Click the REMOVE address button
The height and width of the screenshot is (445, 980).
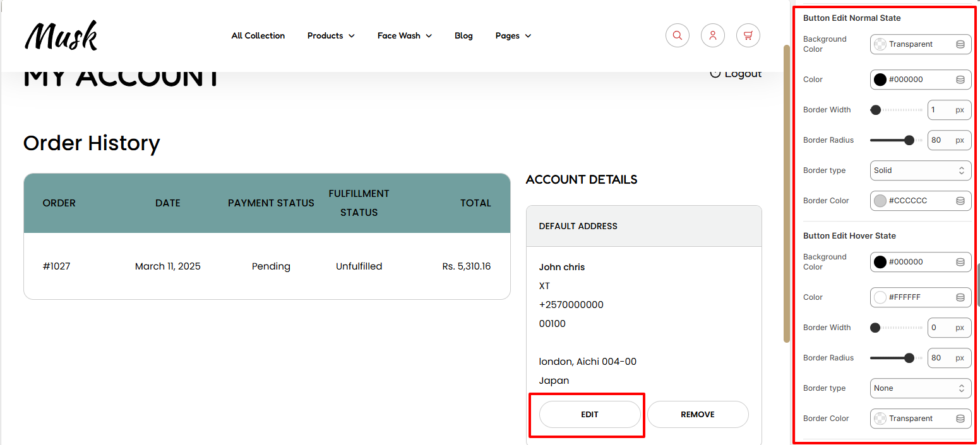(698, 415)
